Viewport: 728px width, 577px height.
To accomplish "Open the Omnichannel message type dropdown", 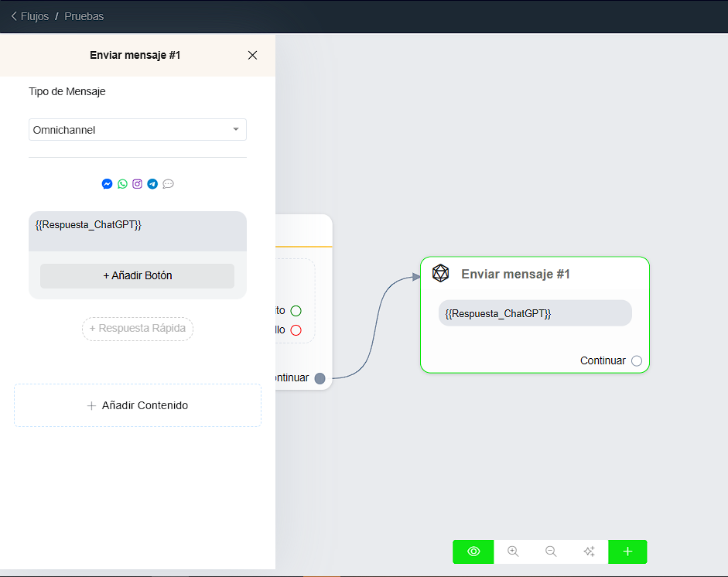I will point(138,130).
